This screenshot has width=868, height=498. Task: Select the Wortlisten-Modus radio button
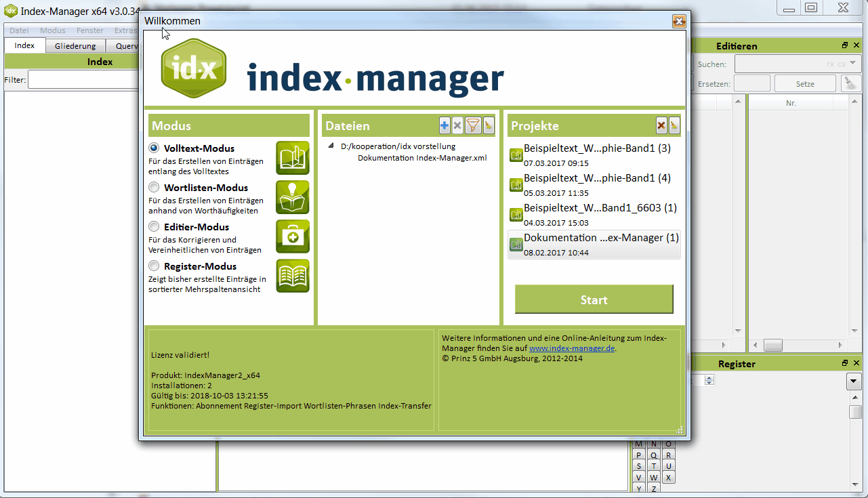(154, 186)
